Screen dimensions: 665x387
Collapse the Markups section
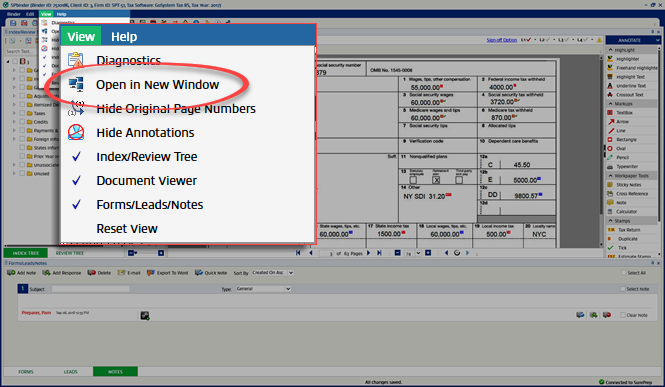pyautogui.click(x=611, y=103)
